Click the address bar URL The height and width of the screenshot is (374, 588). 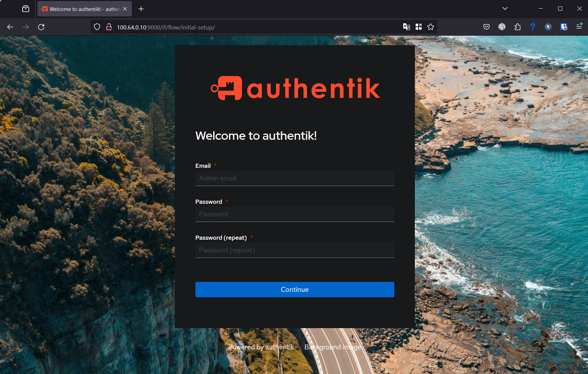coord(166,27)
